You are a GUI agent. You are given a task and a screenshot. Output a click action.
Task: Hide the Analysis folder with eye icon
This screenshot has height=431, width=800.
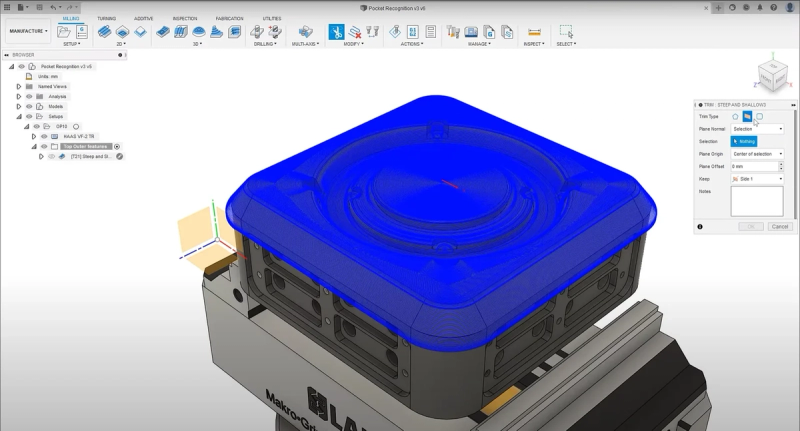click(29, 96)
